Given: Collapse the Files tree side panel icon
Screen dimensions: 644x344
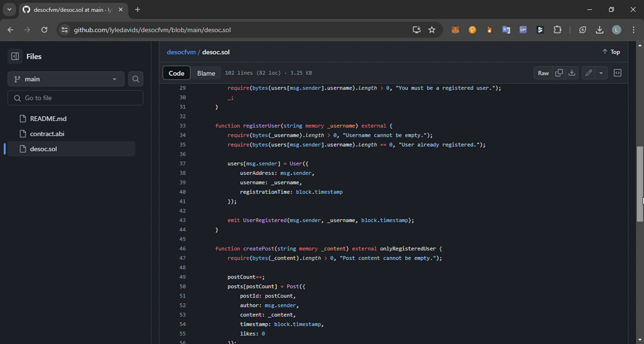Looking at the screenshot, I should [15, 56].
